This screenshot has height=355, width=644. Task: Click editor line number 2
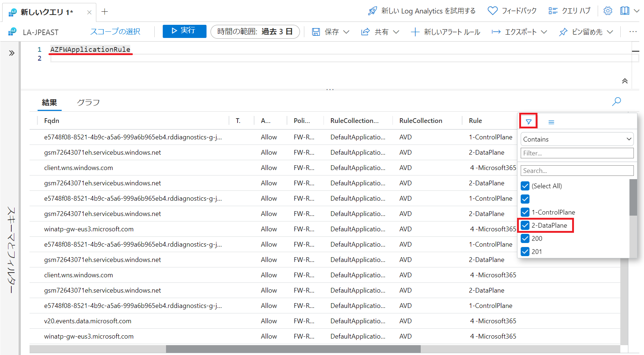(x=39, y=58)
